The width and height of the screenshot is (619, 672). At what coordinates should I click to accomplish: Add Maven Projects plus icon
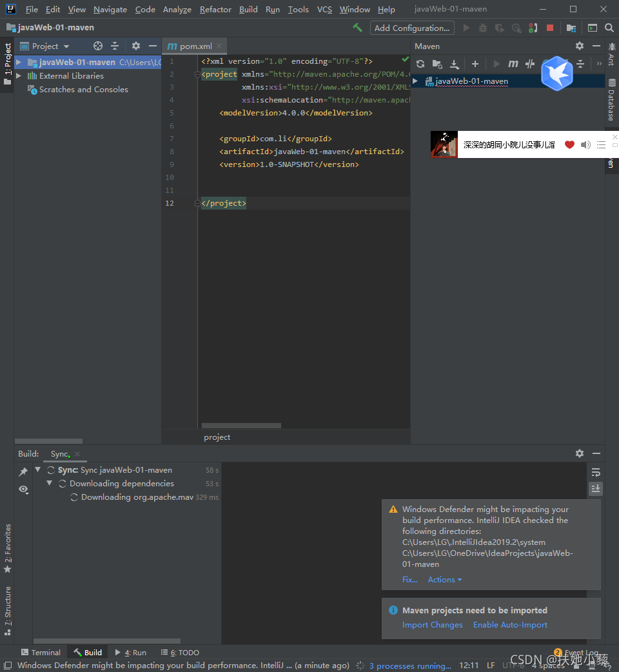coord(475,64)
